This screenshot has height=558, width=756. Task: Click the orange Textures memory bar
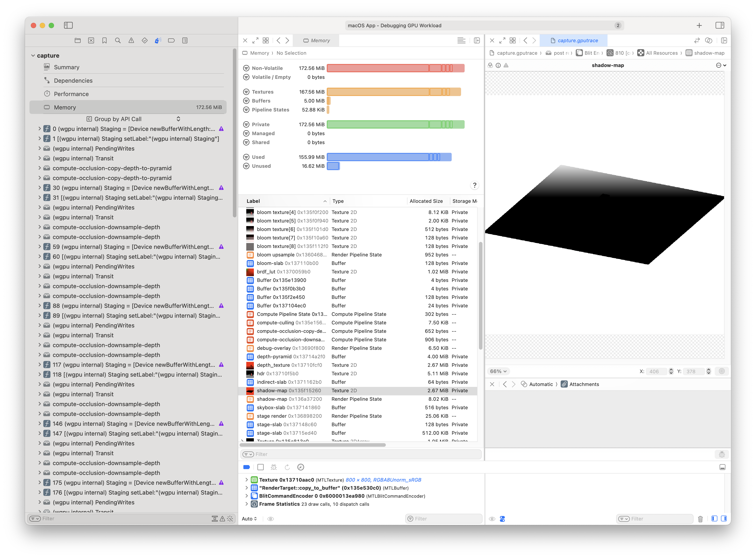click(394, 92)
